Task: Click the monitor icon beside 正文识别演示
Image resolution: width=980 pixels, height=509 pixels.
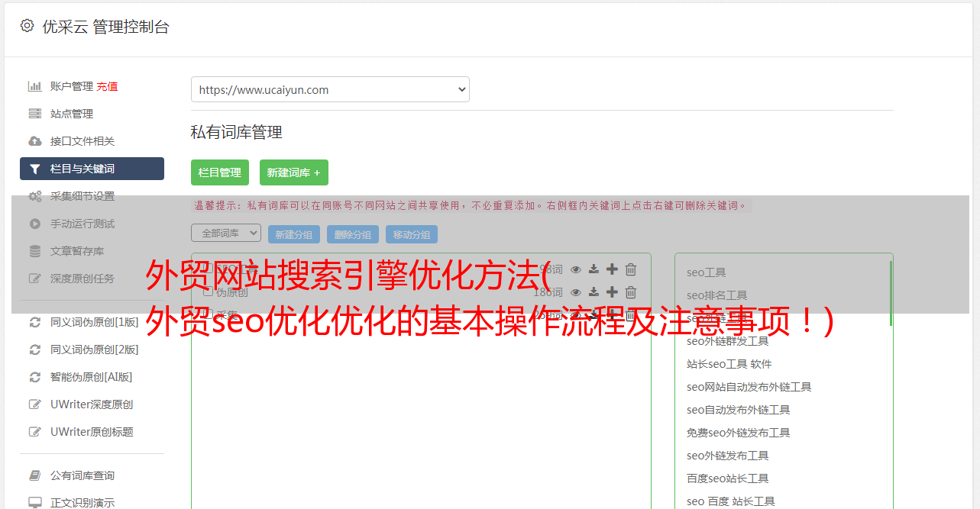Action: click(x=34, y=503)
